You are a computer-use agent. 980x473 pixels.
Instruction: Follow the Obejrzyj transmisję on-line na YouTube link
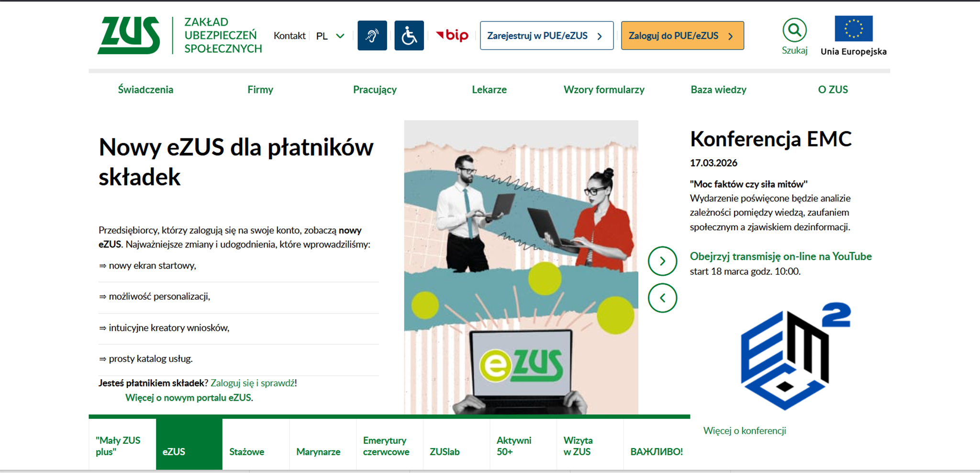pos(780,257)
